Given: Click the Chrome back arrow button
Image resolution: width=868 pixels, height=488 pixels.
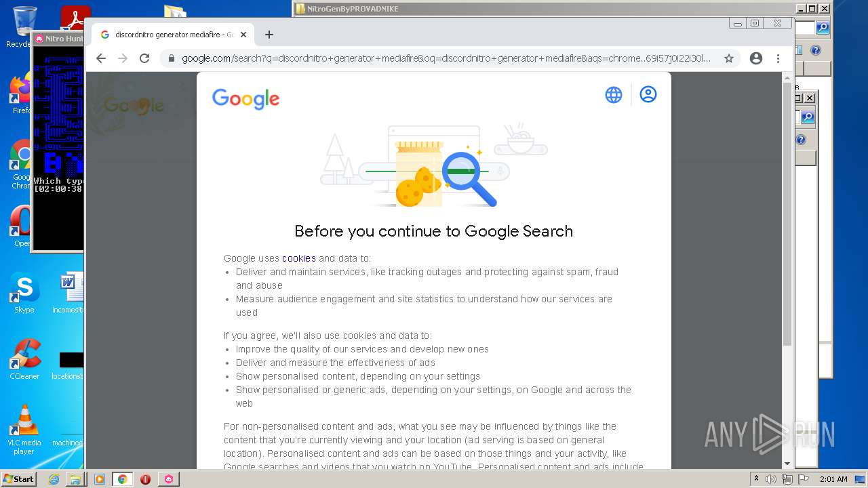Looking at the screenshot, I should [x=101, y=58].
